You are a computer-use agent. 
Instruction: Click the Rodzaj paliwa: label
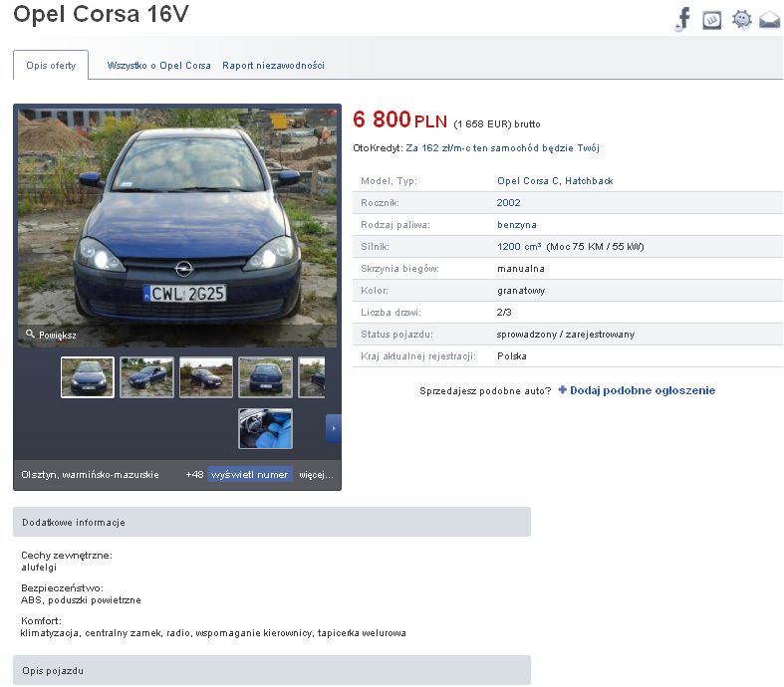[x=395, y=225]
